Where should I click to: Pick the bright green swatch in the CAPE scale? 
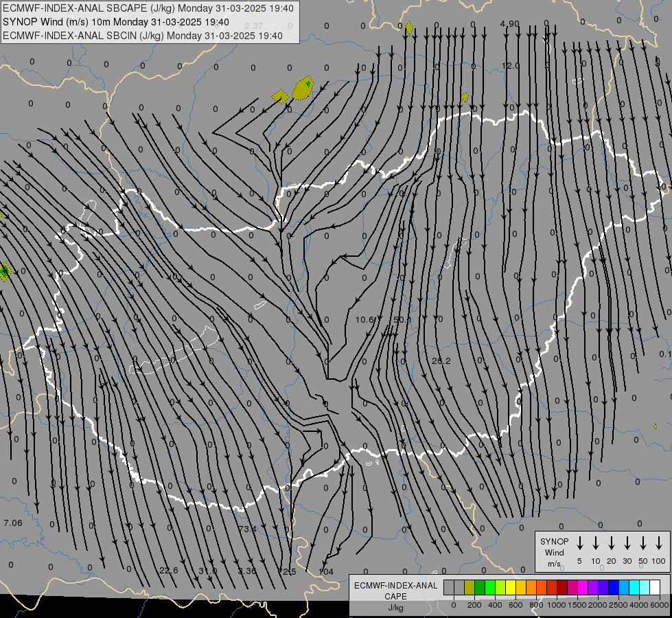click(x=490, y=587)
